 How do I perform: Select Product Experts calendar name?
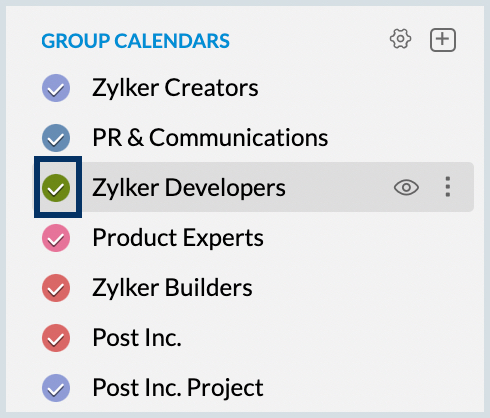178,238
